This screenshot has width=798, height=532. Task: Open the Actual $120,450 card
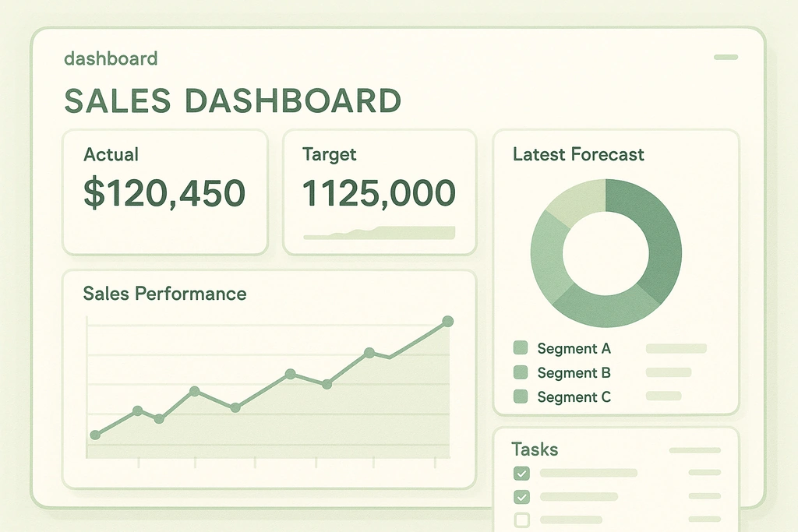(x=164, y=192)
